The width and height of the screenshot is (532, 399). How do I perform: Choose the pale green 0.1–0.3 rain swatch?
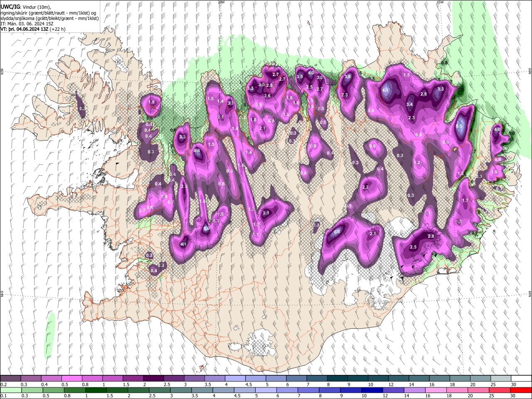tap(10, 390)
